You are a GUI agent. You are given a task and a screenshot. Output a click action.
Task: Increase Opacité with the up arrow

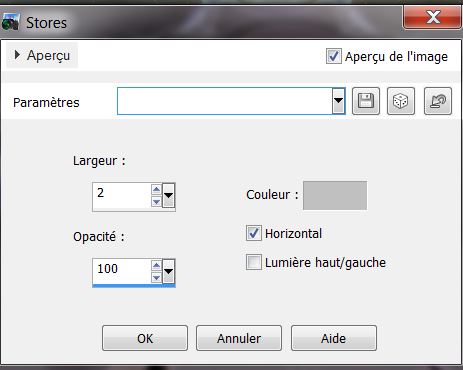[156, 266]
